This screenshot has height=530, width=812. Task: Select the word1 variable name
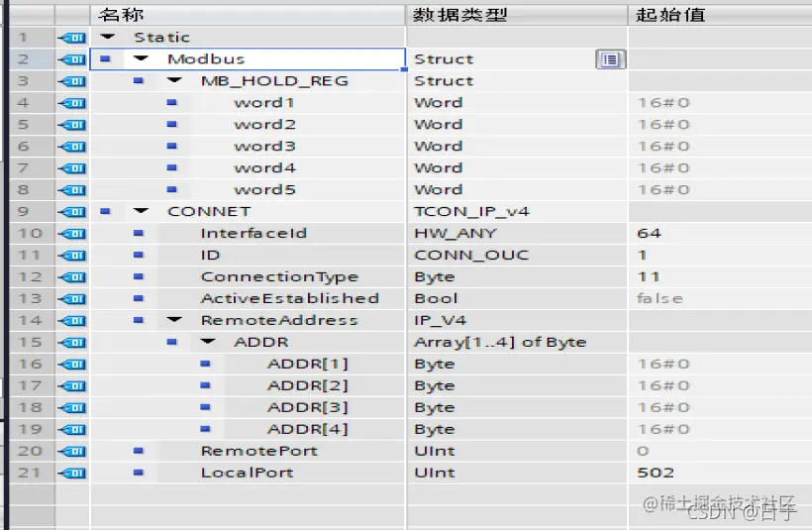point(264,103)
